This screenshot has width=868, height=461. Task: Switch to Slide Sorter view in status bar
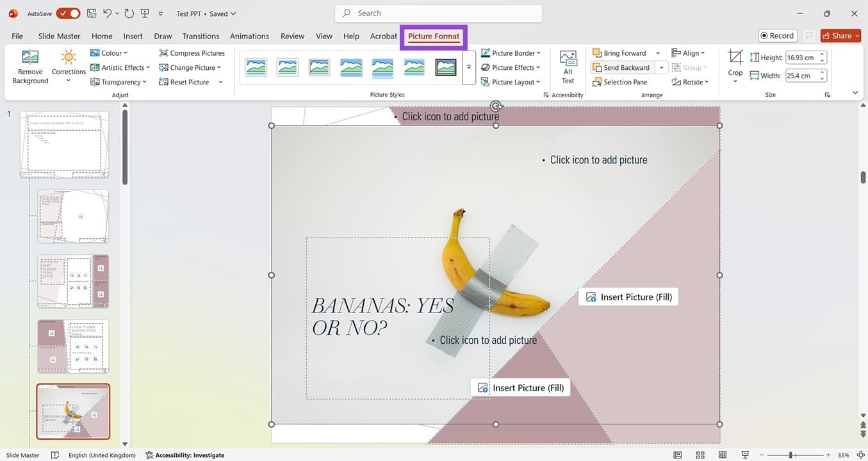click(700, 455)
